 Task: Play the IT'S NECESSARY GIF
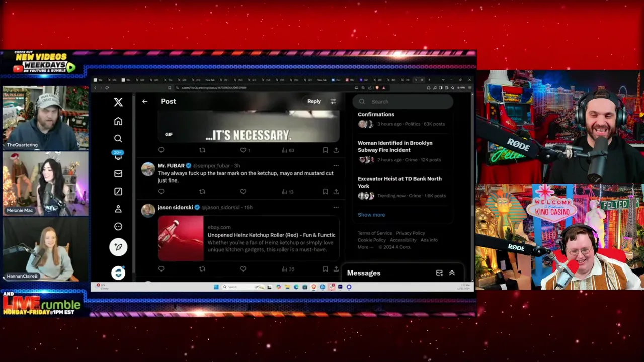(249, 126)
